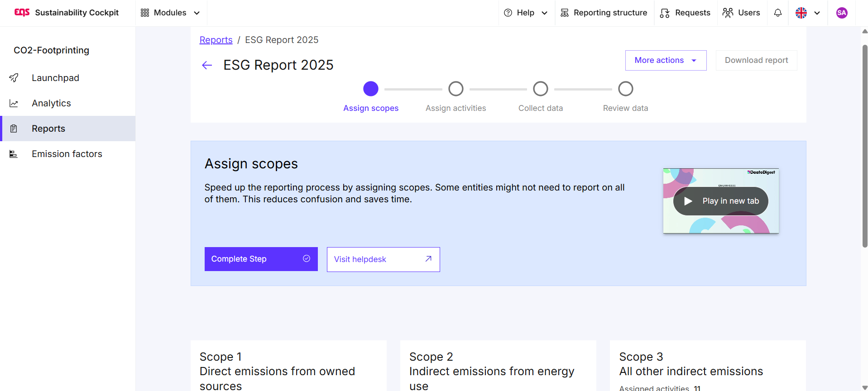Click the Launchpad rocket icon
Viewport: 868px width, 391px height.
click(x=14, y=78)
